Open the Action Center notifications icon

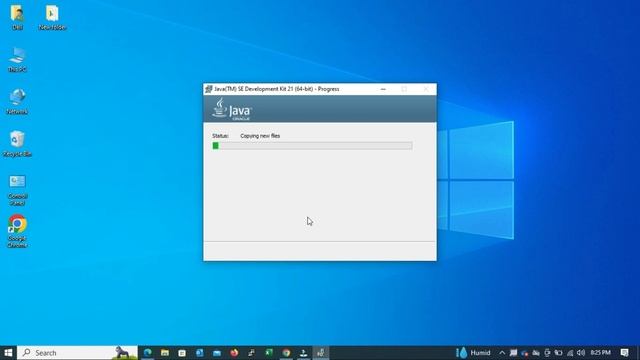click(624, 353)
